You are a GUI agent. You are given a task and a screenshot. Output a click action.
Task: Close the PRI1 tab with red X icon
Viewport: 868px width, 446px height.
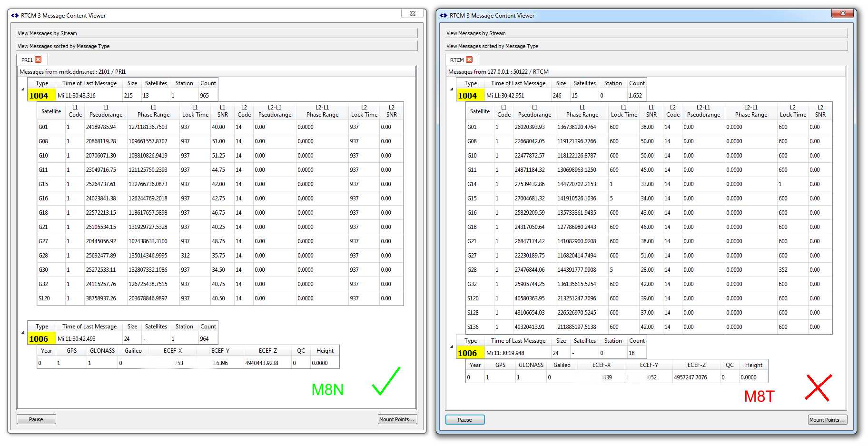(39, 60)
